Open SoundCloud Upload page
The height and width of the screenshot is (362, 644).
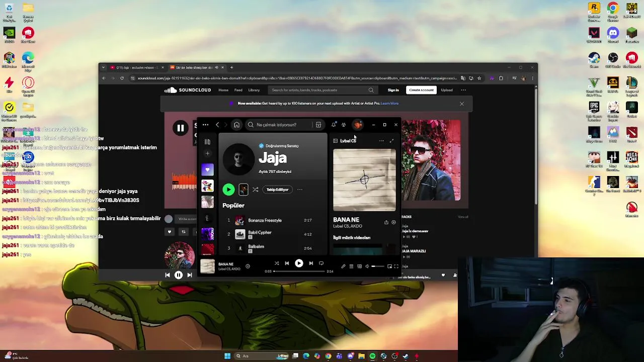tap(447, 90)
